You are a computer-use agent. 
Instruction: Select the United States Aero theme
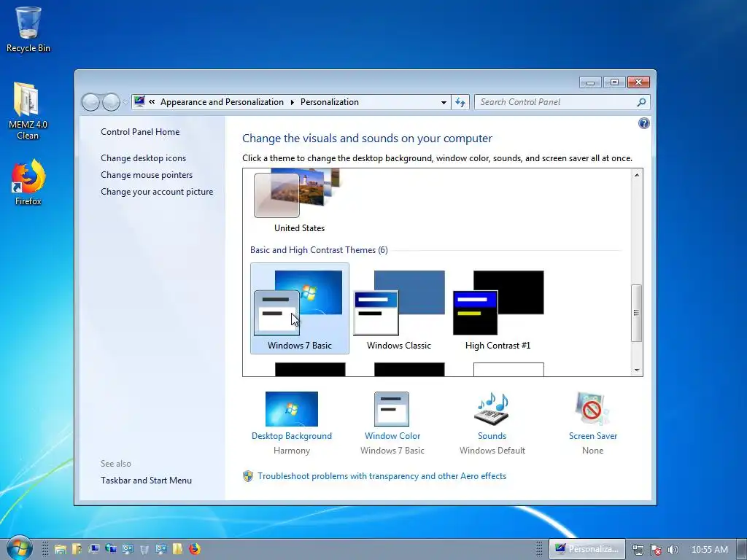click(300, 201)
